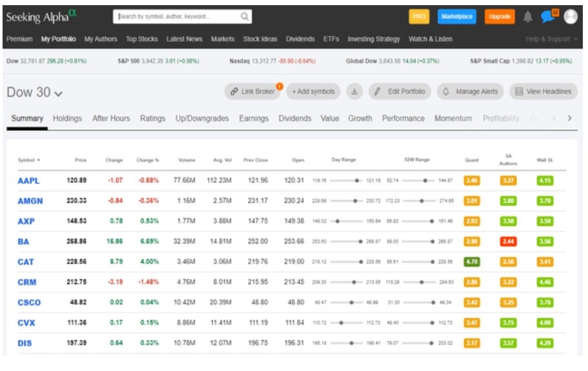Open the ETFs menu item
Image resolution: width=588 pixels, height=371 pixels.
click(331, 39)
